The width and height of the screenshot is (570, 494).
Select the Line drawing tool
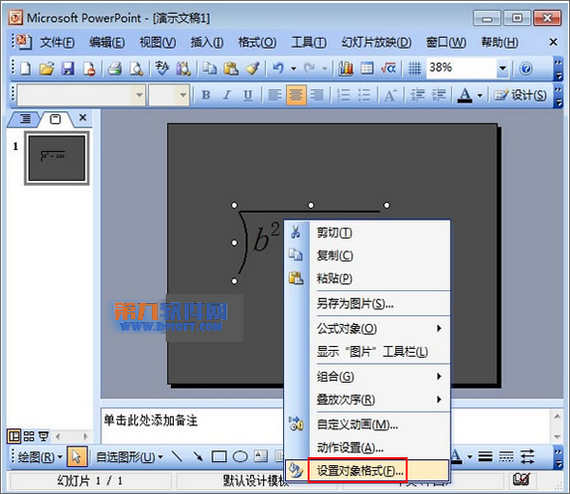[177, 457]
